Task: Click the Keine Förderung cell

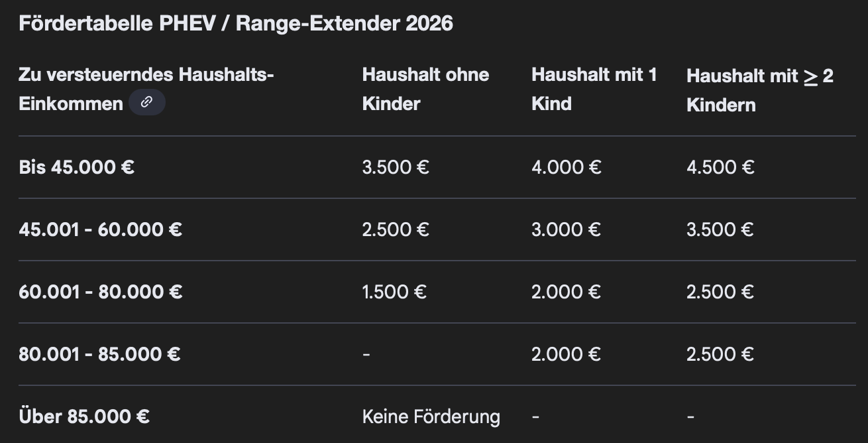Action: (x=431, y=416)
